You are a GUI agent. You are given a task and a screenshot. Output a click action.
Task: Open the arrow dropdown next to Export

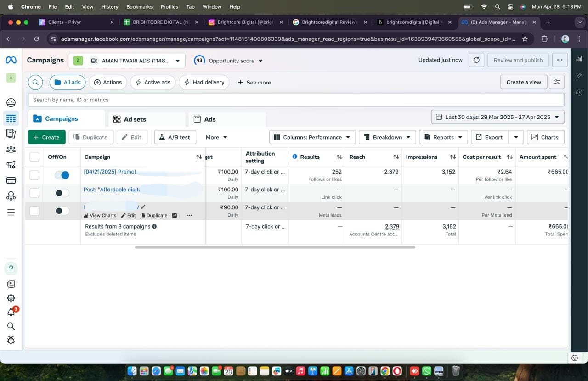pos(516,137)
